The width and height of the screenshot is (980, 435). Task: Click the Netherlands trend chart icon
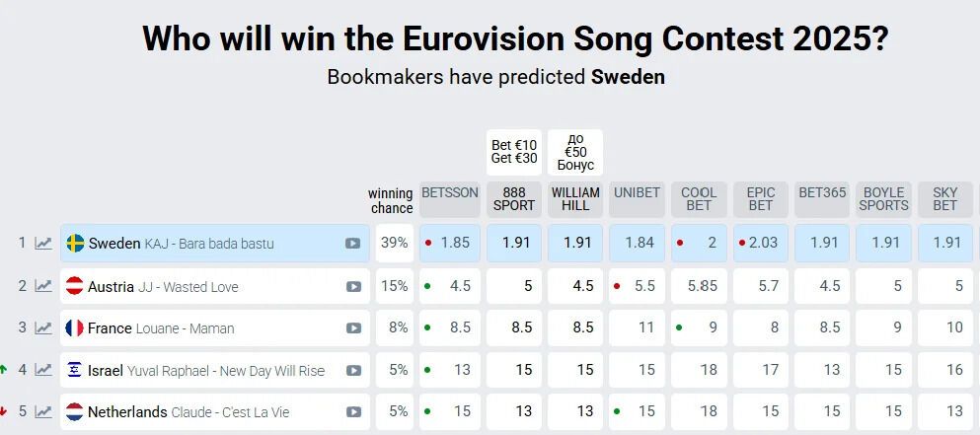(43, 411)
